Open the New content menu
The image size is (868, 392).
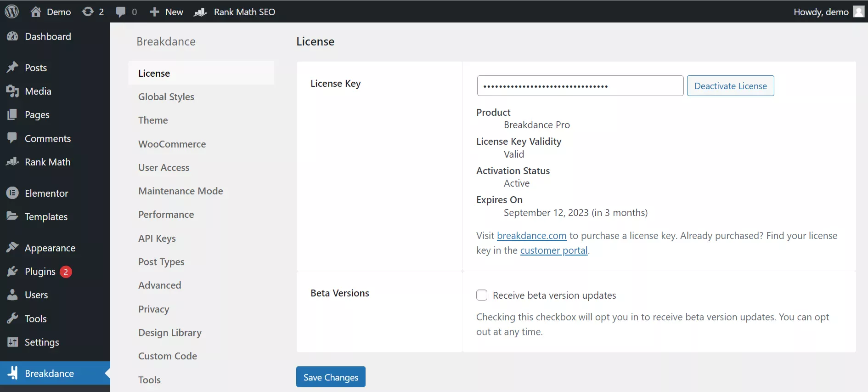pyautogui.click(x=167, y=12)
